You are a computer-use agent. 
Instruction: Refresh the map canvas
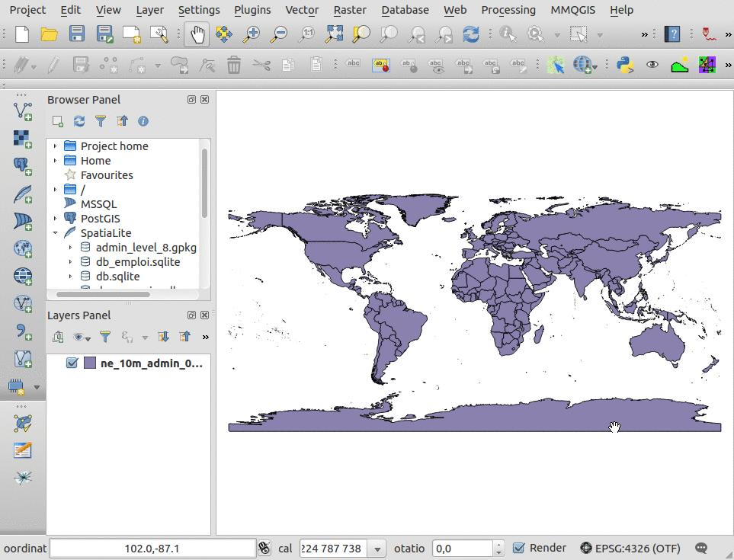click(x=472, y=34)
